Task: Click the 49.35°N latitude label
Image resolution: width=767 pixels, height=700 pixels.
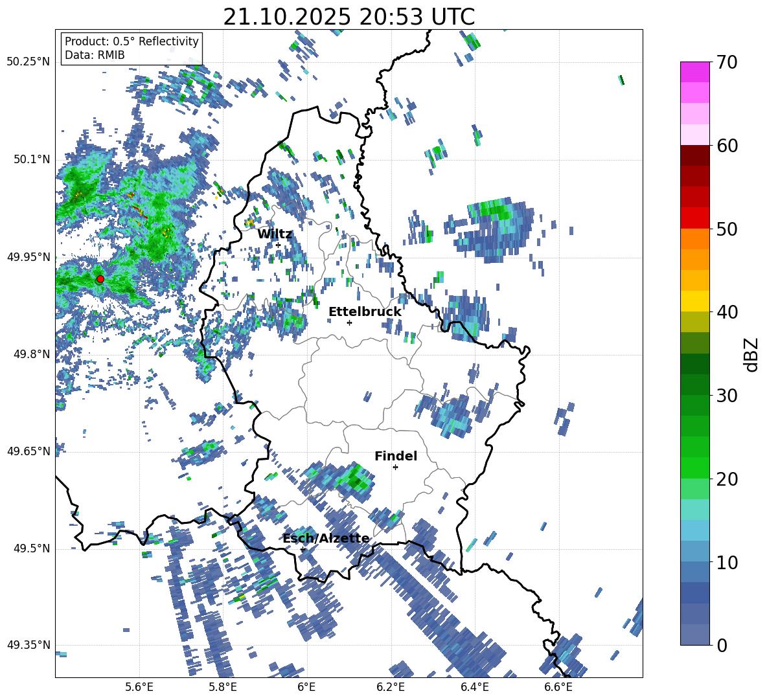Action: [29, 645]
